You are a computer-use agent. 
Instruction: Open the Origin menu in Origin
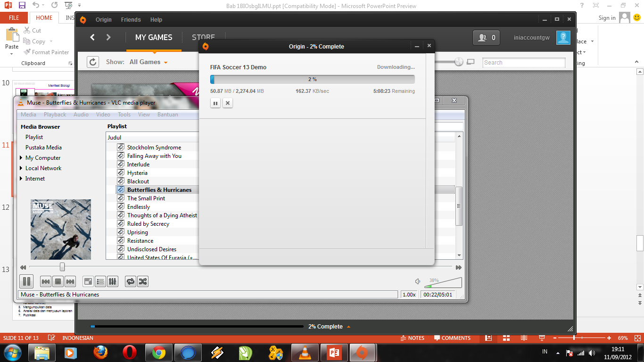pyautogui.click(x=104, y=20)
